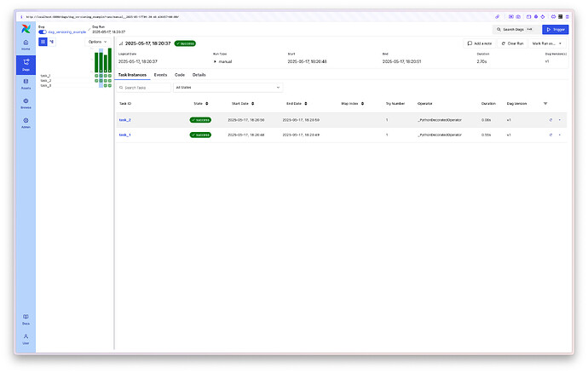Open the Admin menu in sidebar
This screenshot has height=373, width=588.
click(26, 122)
